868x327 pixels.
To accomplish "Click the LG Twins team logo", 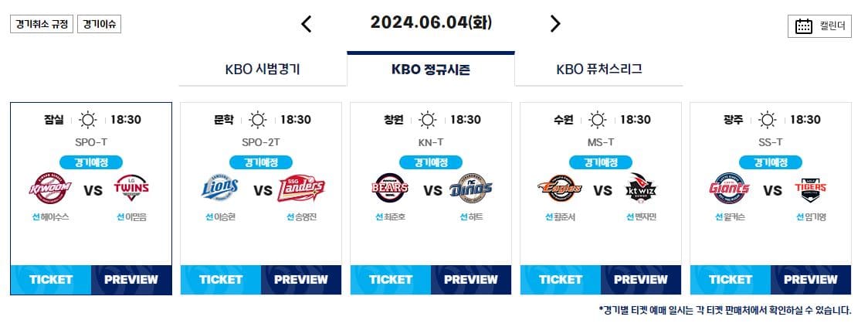I will click(131, 189).
